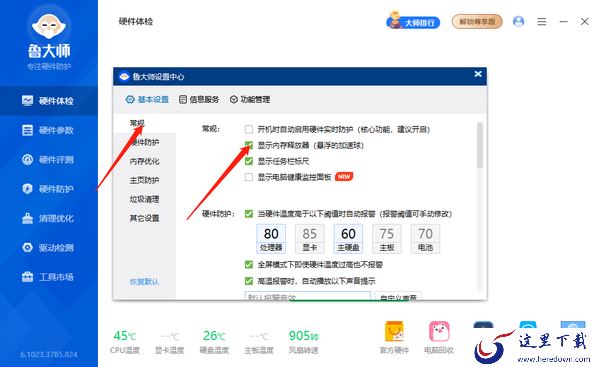Open 硬件防护 in the left sidebar
Screen dimensions: 600x367
click(49, 189)
